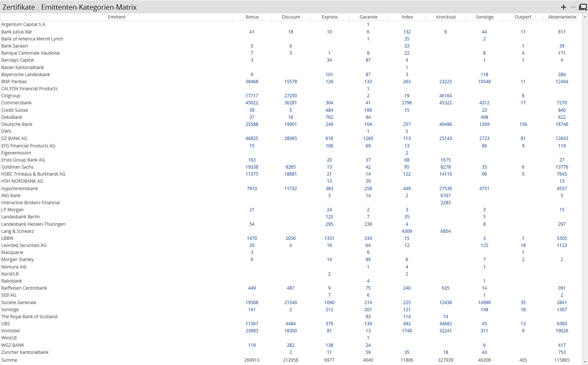Click the Zertifikate breadcrumb
Viewport: 588px width, 365px height.
pyautogui.click(x=19, y=7)
